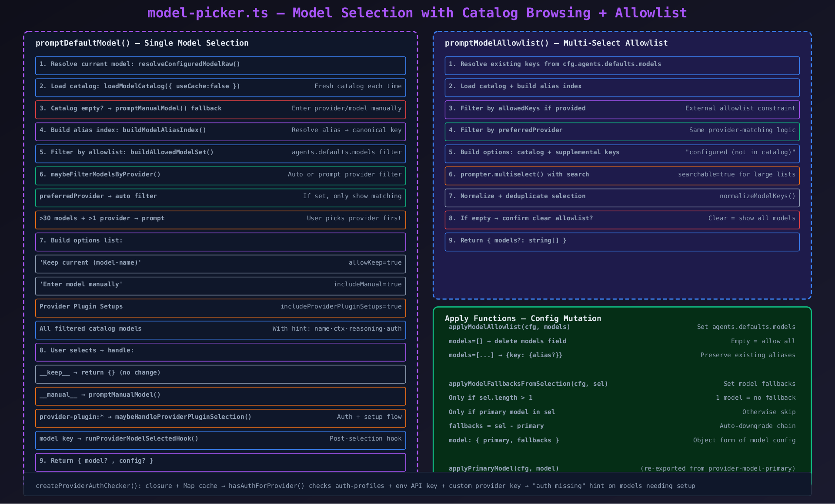
Task: Select the loadModelCatalog step box
Action: 220,87
